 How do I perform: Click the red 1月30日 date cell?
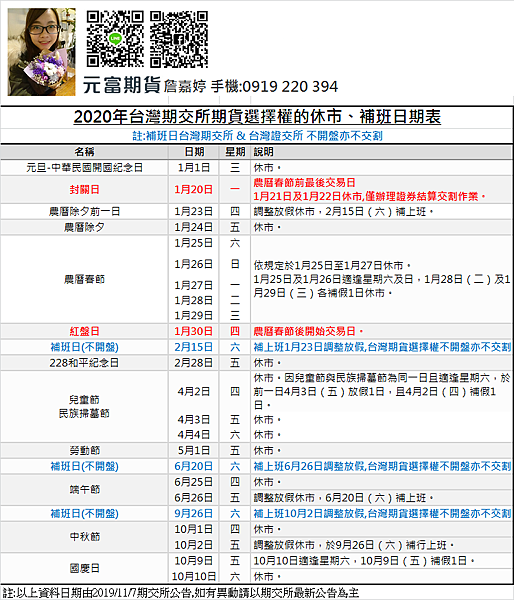194,331
